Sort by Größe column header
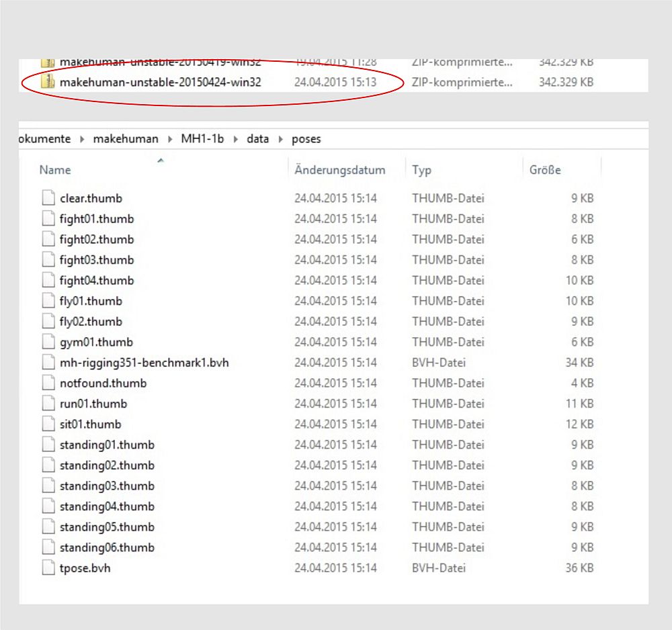The height and width of the screenshot is (630, 672). (545, 170)
